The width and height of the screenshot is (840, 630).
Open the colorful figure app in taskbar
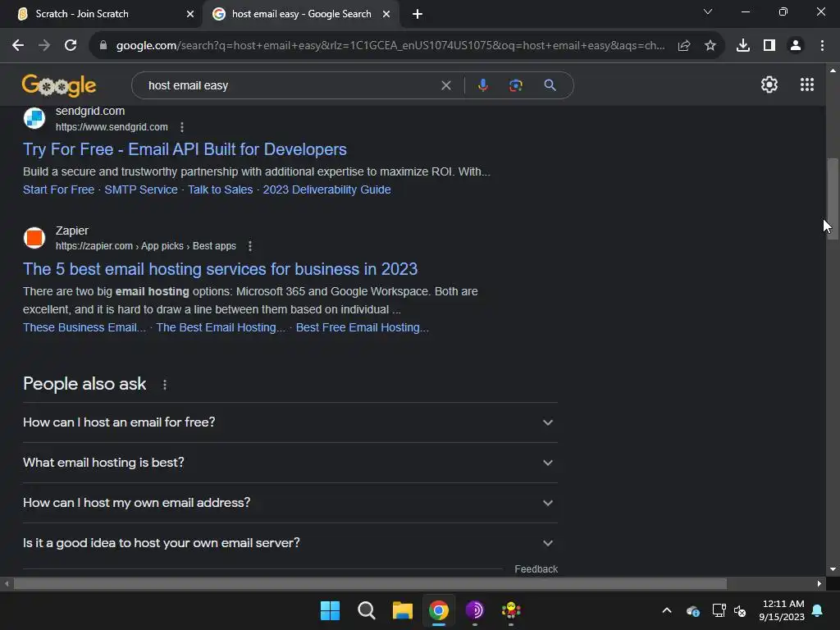tap(511, 610)
